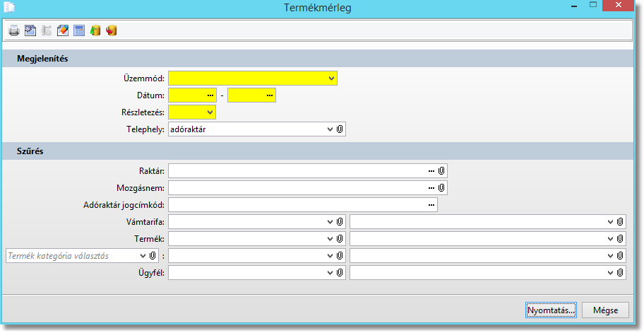
Task: Open date picker for end Dátum
Action: 270,95
